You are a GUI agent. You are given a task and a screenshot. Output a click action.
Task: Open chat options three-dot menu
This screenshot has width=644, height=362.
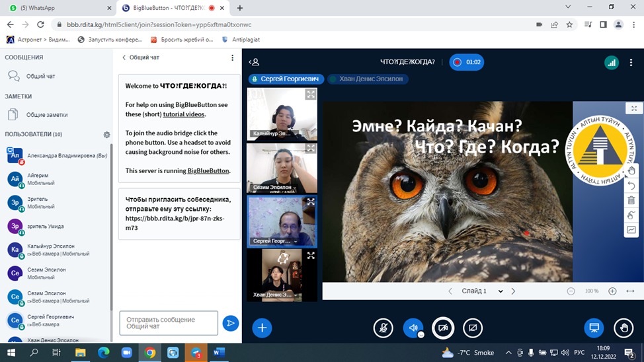[232, 57]
